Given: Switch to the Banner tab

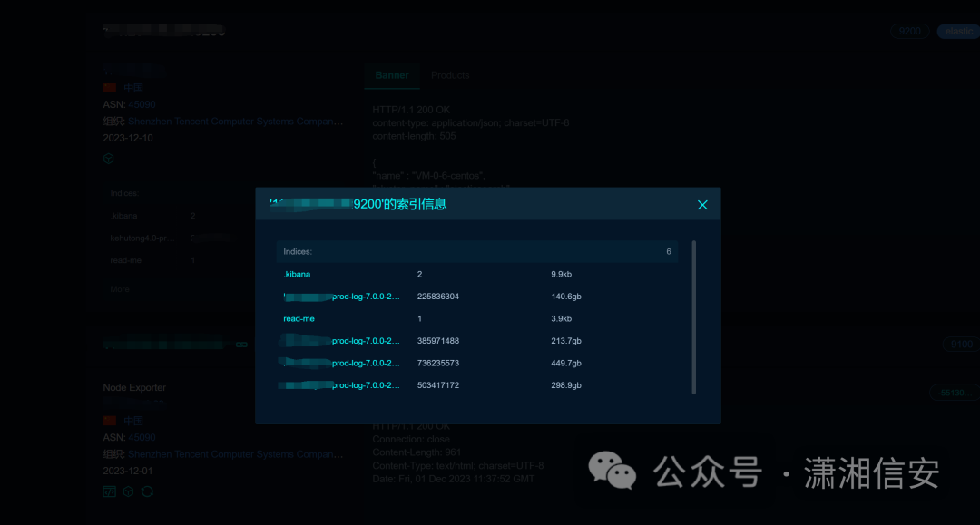Looking at the screenshot, I should pos(392,75).
